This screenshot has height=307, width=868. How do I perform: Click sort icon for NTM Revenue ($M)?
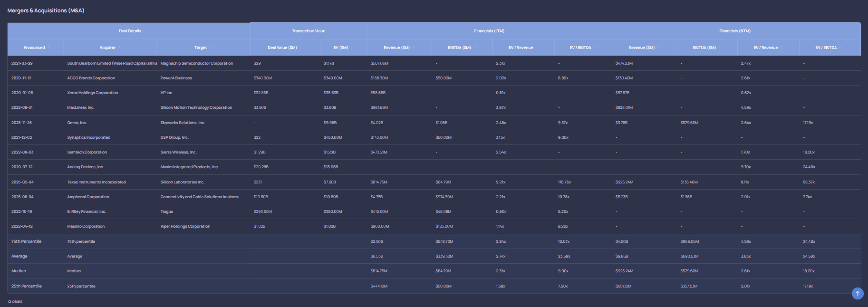coord(658,48)
